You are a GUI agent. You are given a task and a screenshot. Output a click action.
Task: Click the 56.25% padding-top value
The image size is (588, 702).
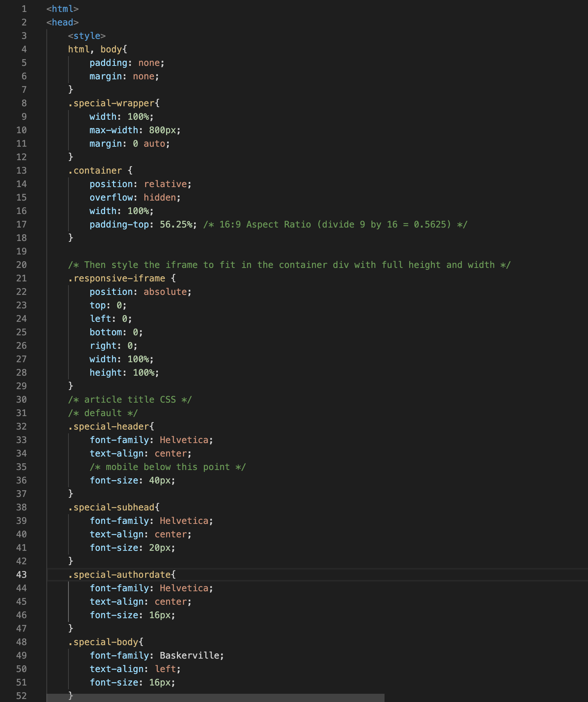[x=176, y=224]
